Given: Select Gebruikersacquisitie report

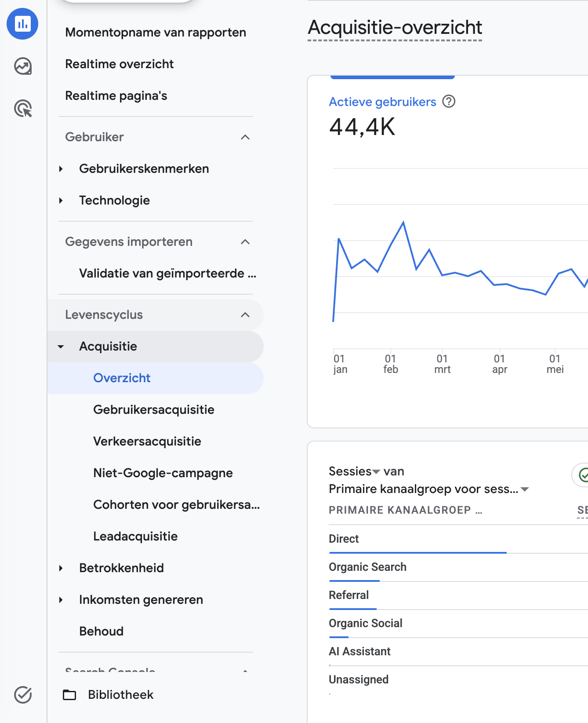Looking at the screenshot, I should tap(154, 410).
